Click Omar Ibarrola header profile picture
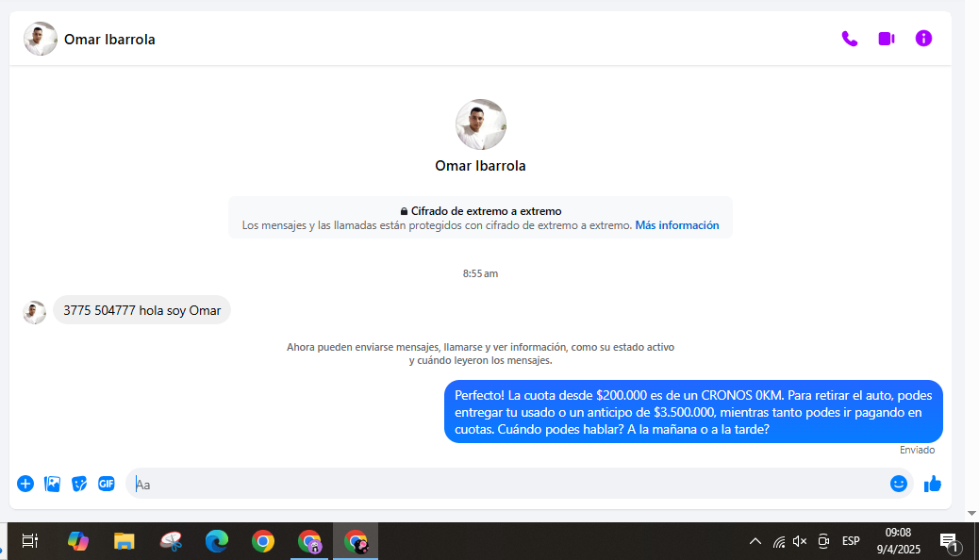 pyautogui.click(x=41, y=39)
